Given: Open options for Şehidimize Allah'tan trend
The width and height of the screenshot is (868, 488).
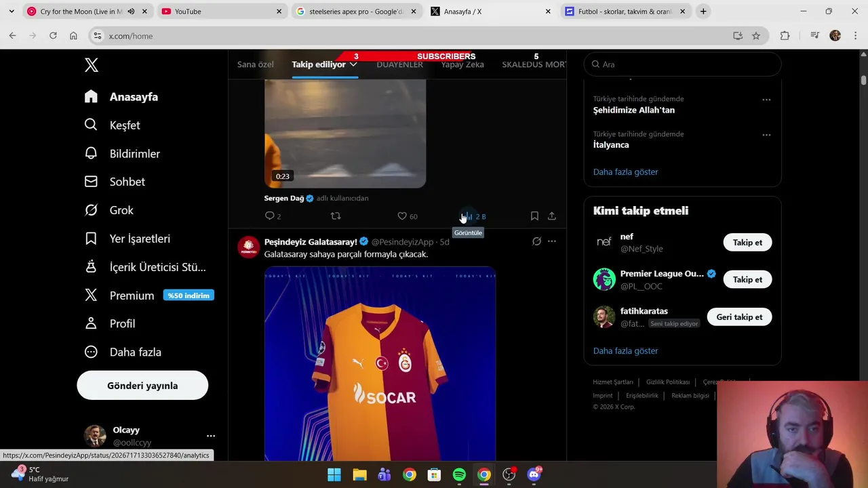Looking at the screenshot, I should coord(766,100).
